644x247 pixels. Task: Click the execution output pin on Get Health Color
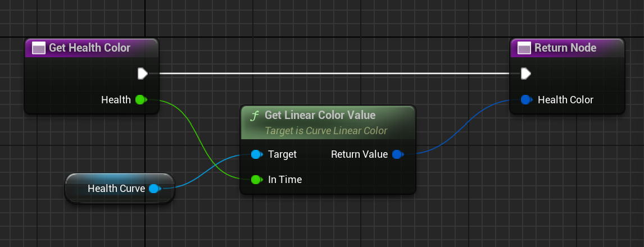coord(142,74)
